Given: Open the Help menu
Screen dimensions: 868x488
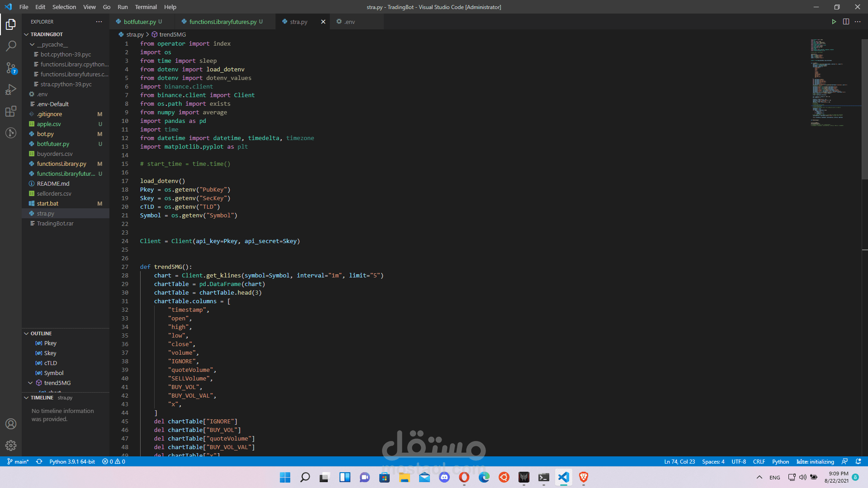Looking at the screenshot, I should [x=170, y=7].
